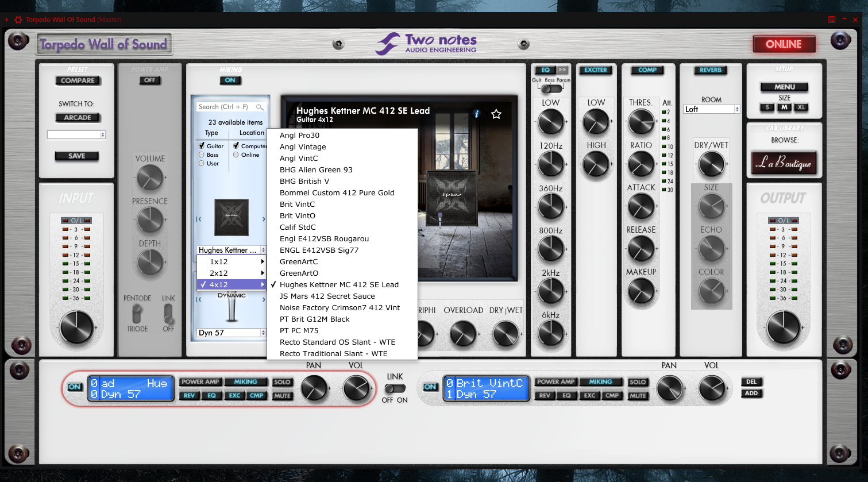The width and height of the screenshot is (868, 482).
Task: Open the Dyn 57 microphone dropdown
Action: pyautogui.click(x=232, y=333)
